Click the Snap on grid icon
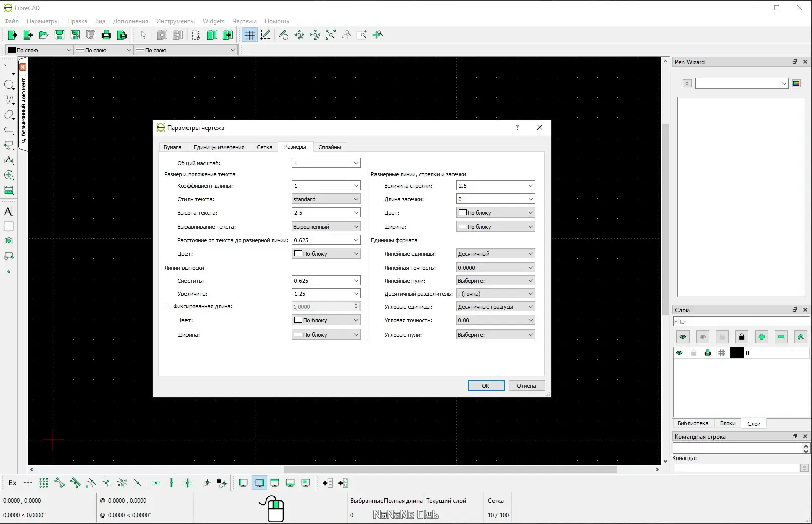812x524 pixels. tap(44, 483)
